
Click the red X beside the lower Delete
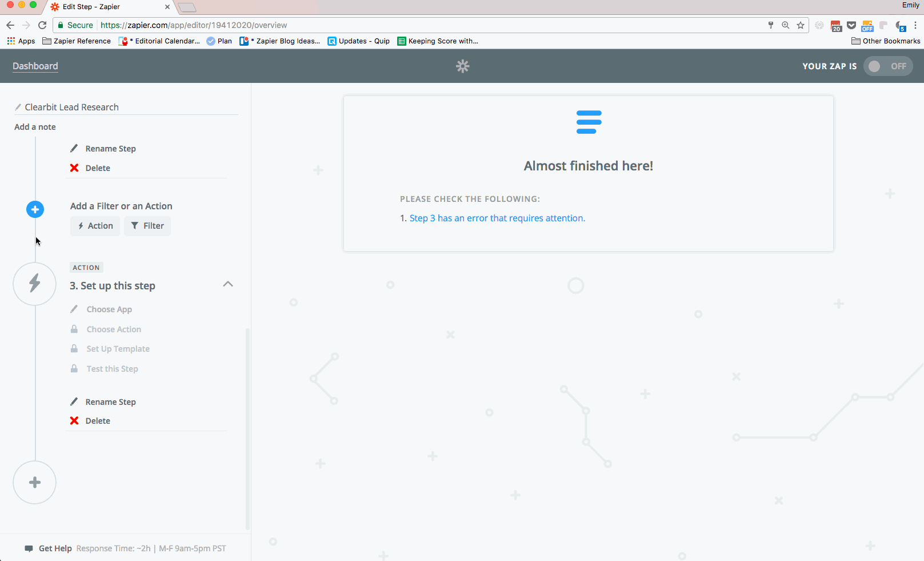(74, 421)
